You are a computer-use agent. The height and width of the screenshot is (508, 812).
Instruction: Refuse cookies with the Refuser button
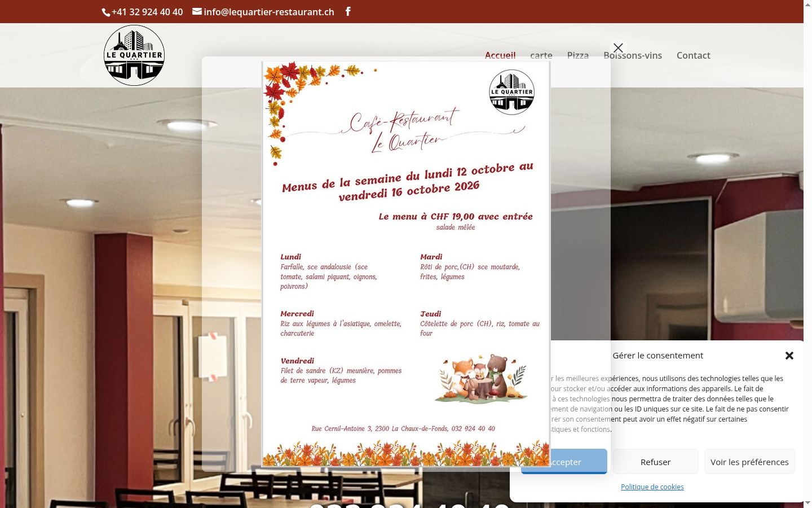click(x=655, y=462)
